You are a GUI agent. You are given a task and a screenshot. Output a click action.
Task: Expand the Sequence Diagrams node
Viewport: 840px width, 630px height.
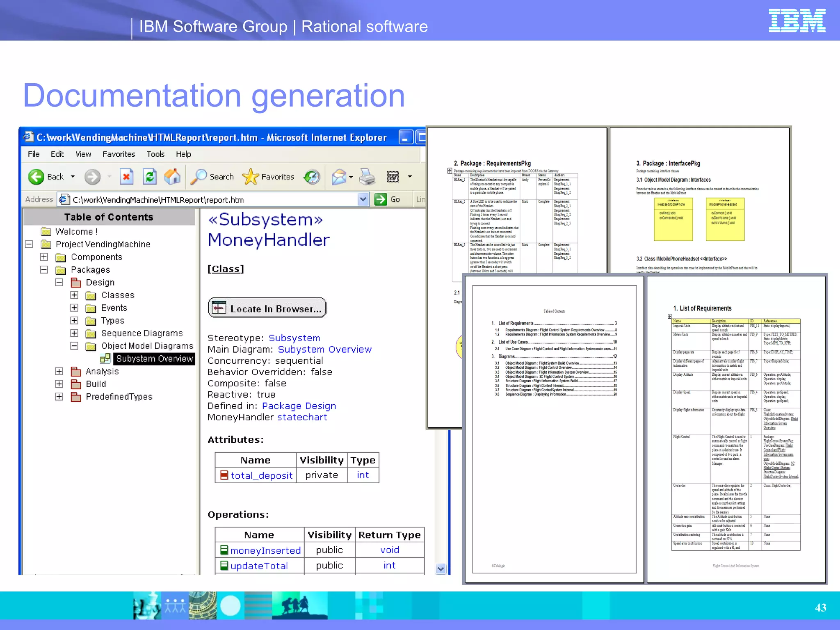[x=74, y=333]
